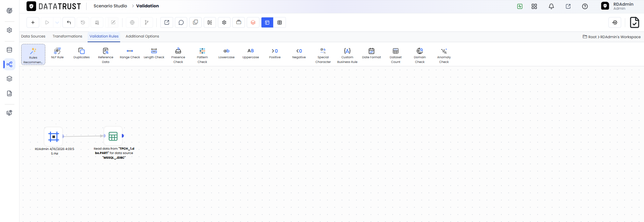Open the target icon in left sidebar

tap(9, 11)
